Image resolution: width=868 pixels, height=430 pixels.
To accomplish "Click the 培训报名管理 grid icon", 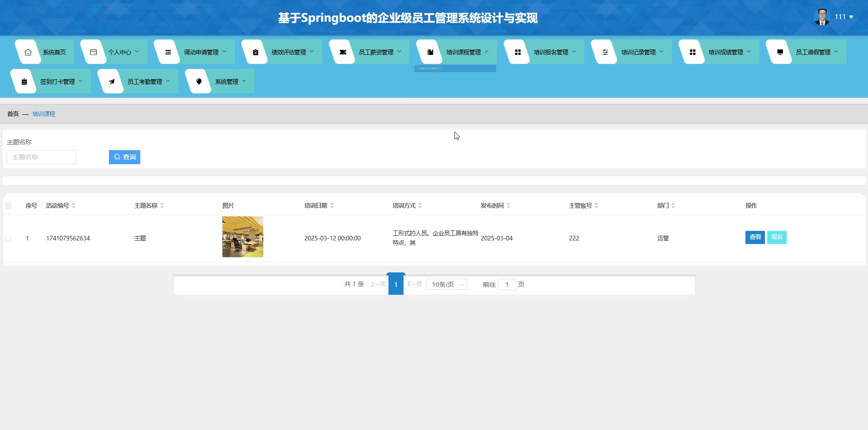I will [518, 52].
